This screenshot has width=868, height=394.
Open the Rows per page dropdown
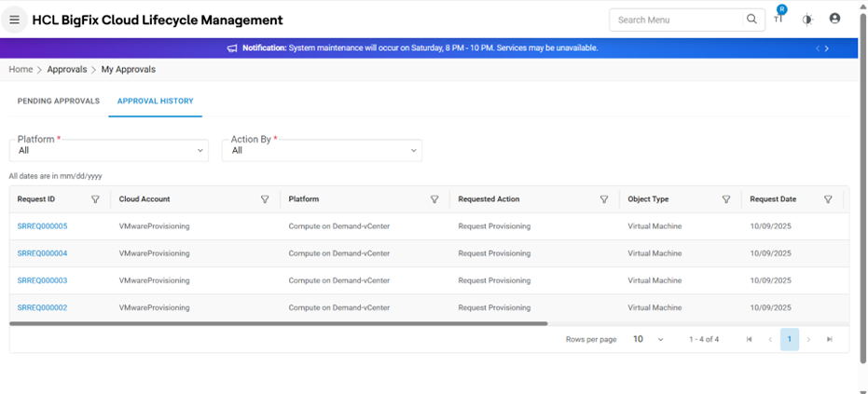(648, 340)
